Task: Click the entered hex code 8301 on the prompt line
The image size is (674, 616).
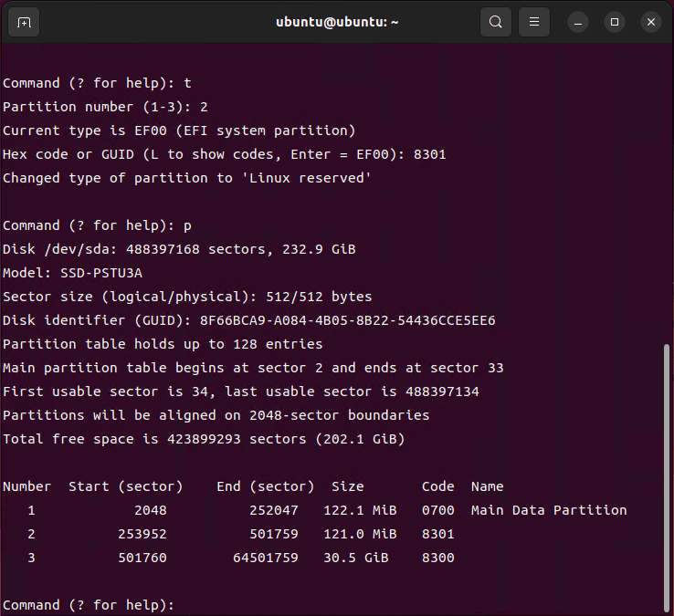Action: click(429, 154)
